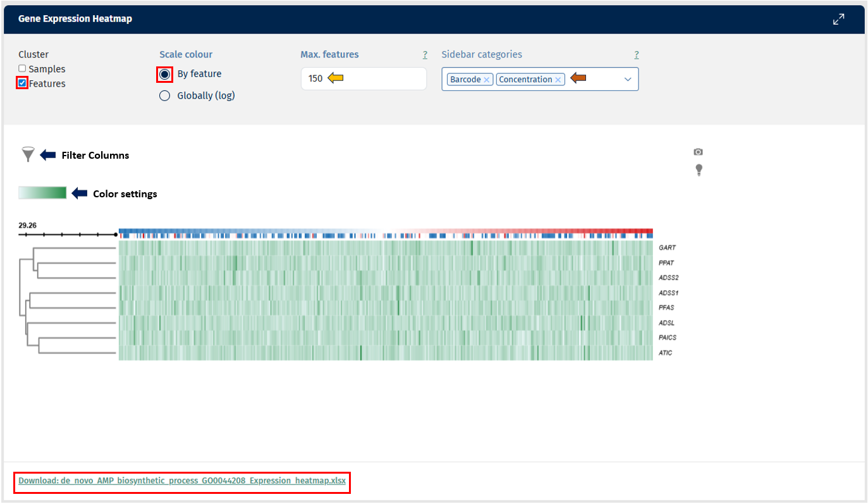
Task: Uncheck the Features clustering checkbox
Action: pos(22,83)
